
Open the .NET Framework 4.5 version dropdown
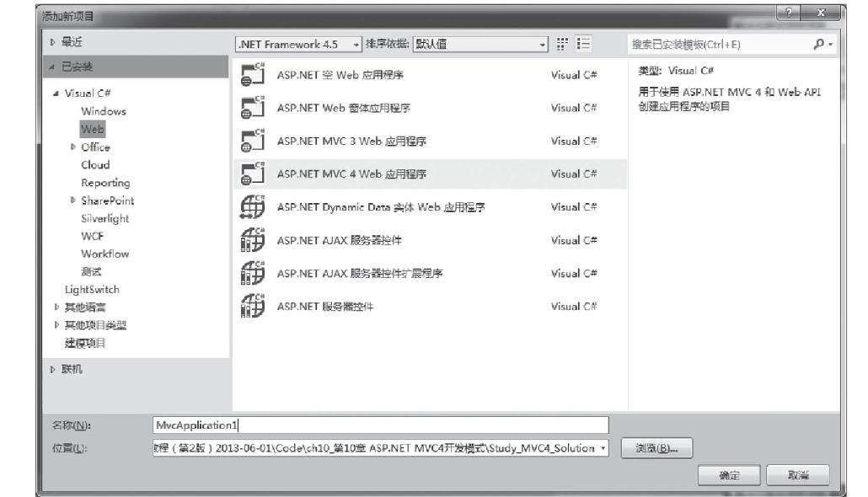pos(299,45)
